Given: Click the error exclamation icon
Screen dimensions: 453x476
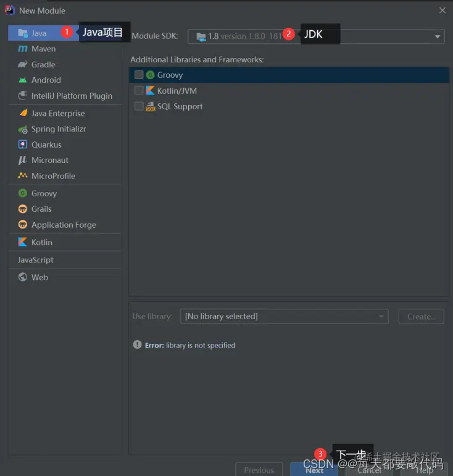Looking at the screenshot, I should [138, 344].
